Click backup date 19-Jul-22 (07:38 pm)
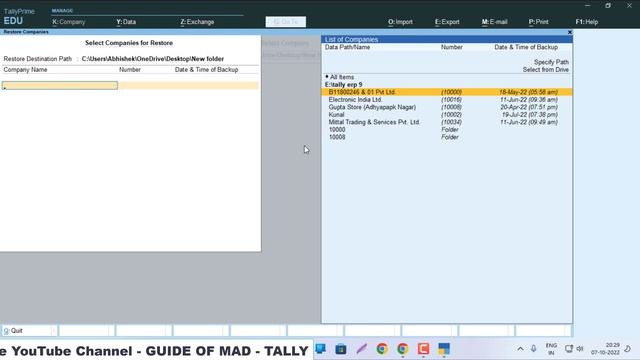The height and width of the screenshot is (360, 640). (x=529, y=115)
